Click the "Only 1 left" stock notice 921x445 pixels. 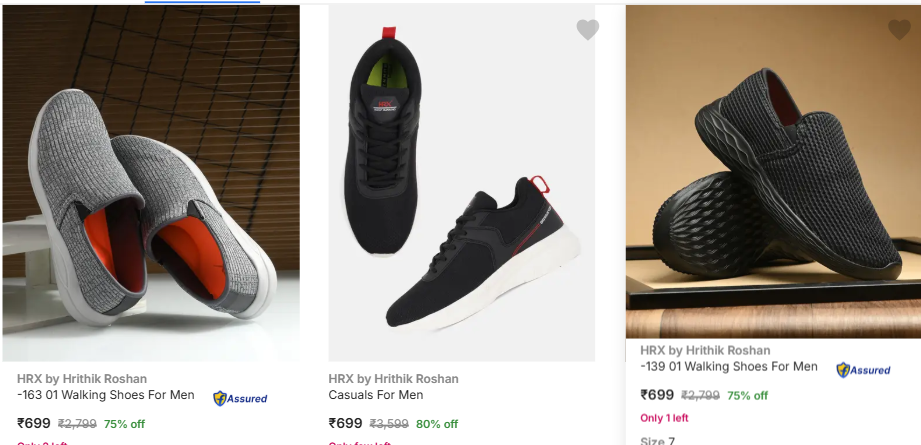[664, 418]
